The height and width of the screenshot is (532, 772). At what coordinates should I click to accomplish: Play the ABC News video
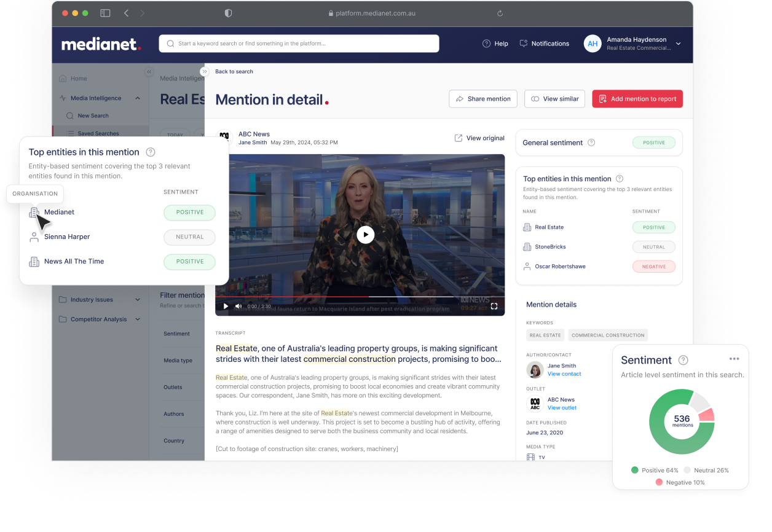(365, 235)
